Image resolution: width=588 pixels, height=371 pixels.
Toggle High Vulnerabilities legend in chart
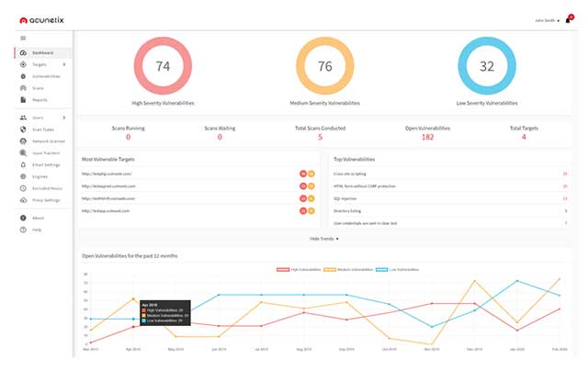click(x=299, y=269)
